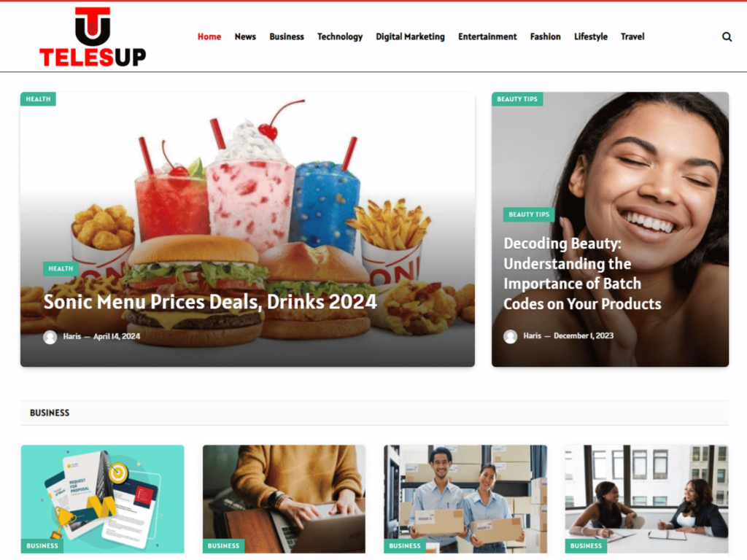This screenshot has width=747, height=560.
Task: Open the News menu item
Action: [245, 36]
